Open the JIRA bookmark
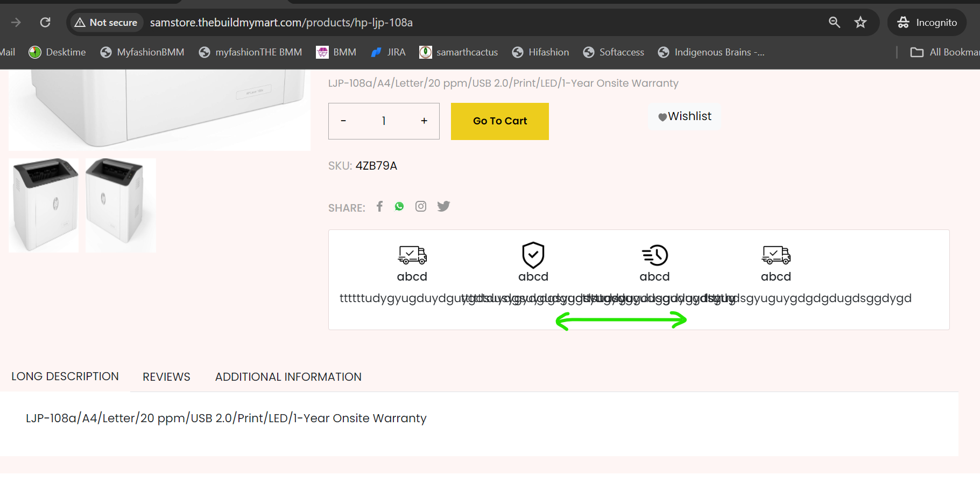Image resolution: width=980 pixels, height=482 pixels. 388,52
